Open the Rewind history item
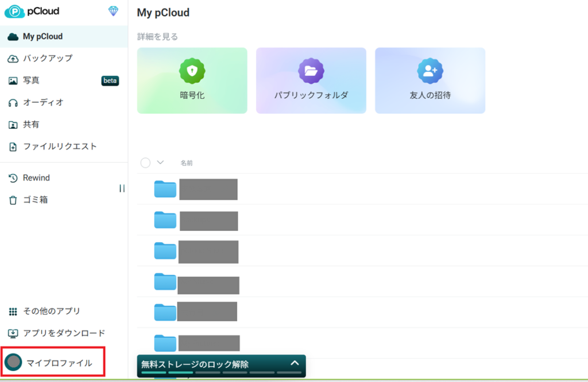 click(36, 178)
